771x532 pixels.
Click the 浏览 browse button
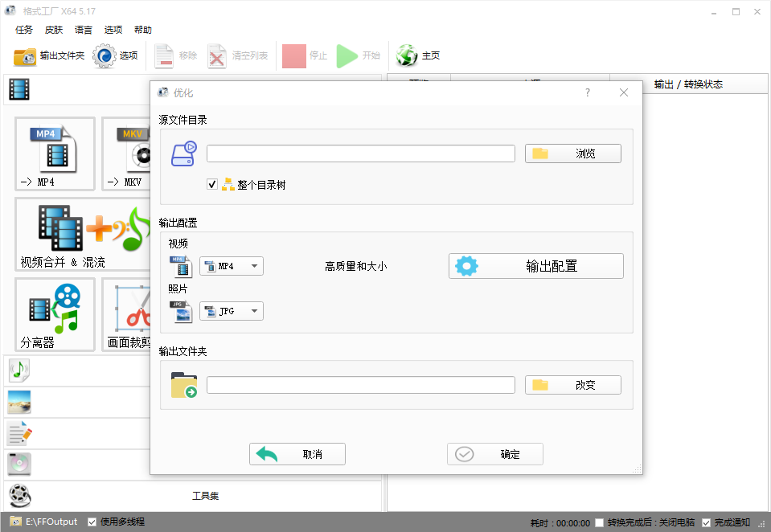(x=572, y=153)
